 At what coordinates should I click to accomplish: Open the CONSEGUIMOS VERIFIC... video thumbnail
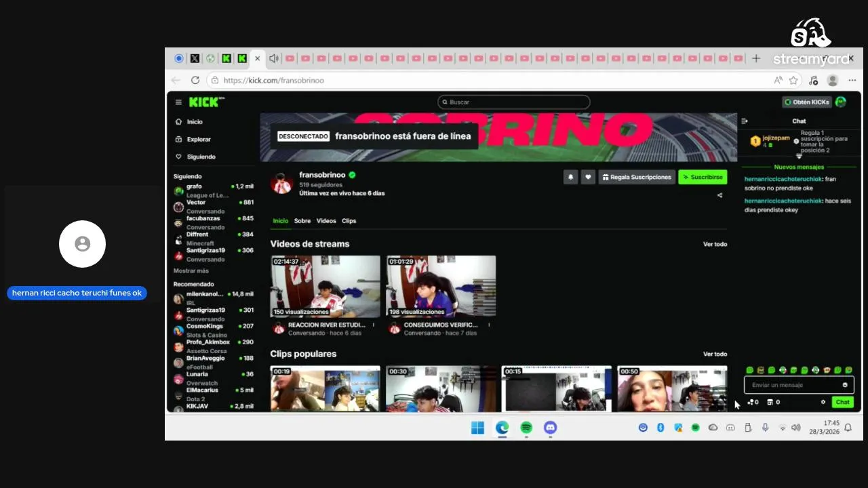[441, 286]
